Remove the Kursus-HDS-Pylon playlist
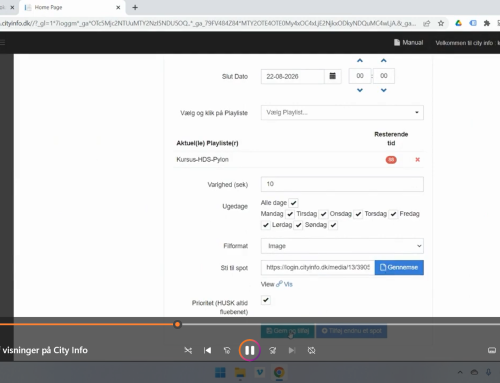 417,160
